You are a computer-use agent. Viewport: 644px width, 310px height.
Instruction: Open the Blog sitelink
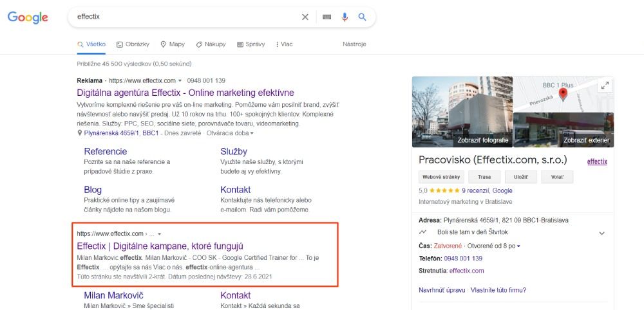click(93, 190)
